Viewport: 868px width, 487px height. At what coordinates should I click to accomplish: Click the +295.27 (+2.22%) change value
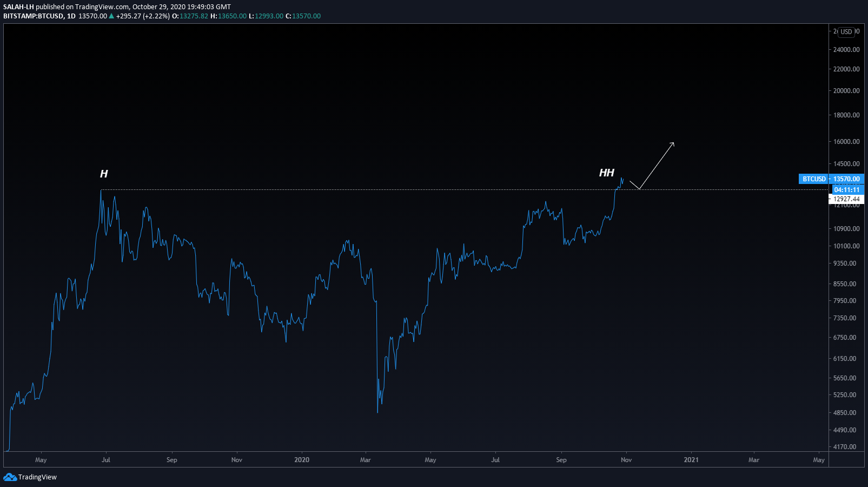tap(143, 16)
